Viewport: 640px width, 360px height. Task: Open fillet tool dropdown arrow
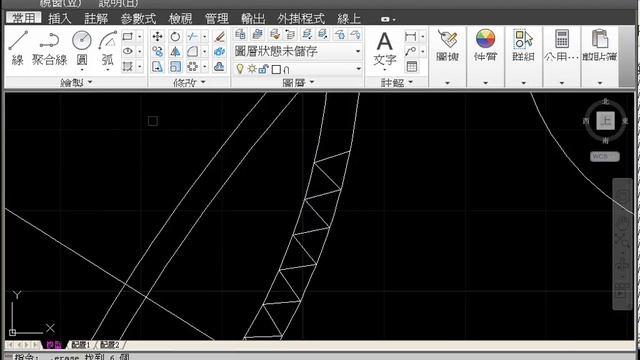click(x=204, y=51)
